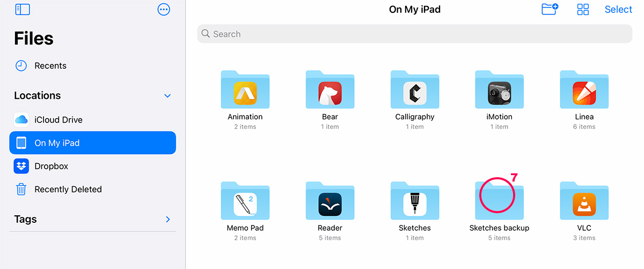Tap the Select button

click(x=618, y=9)
